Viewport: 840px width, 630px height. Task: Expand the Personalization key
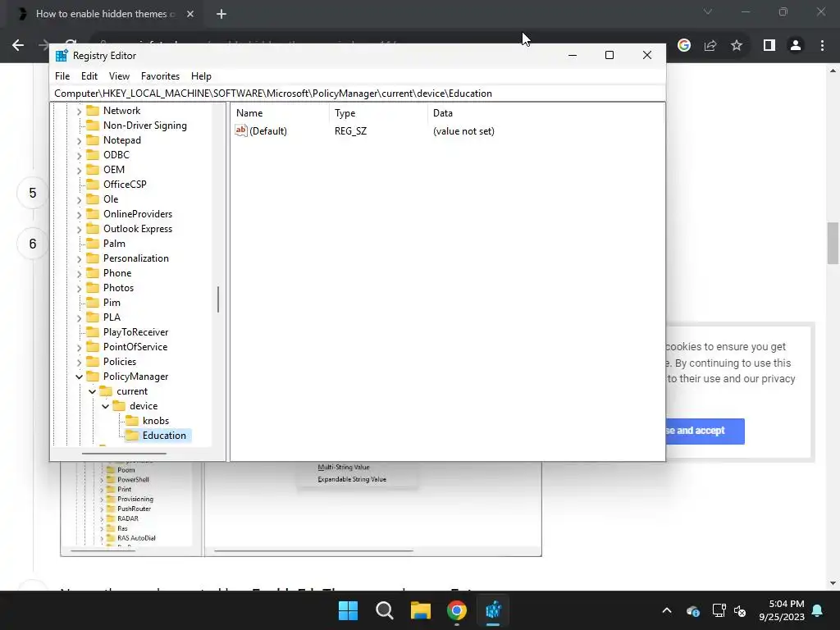(80, 258)
